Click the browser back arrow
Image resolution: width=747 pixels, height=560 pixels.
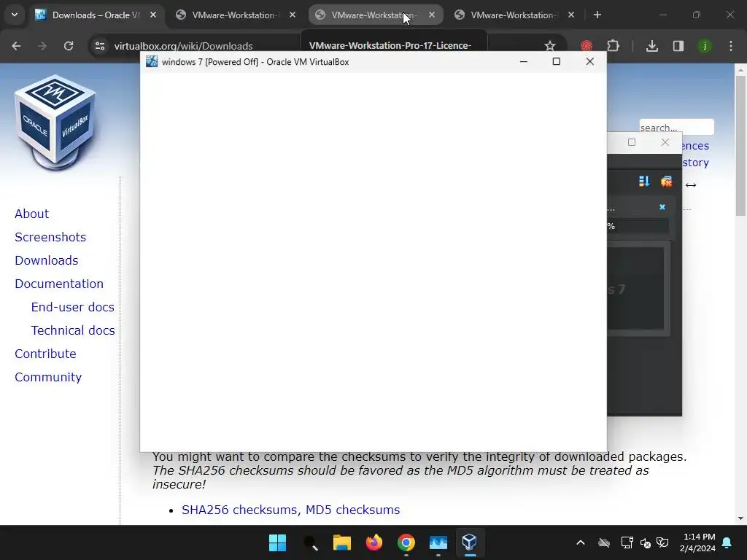[16, 46]
